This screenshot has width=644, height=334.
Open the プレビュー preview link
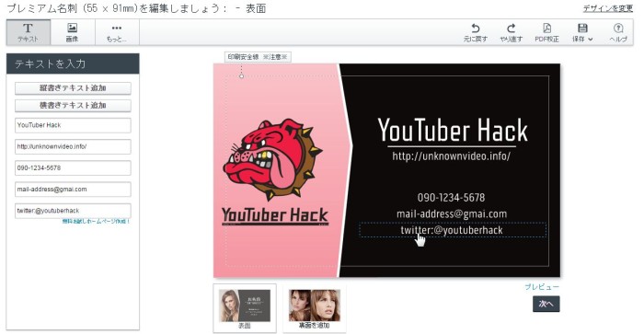point(542,287)
